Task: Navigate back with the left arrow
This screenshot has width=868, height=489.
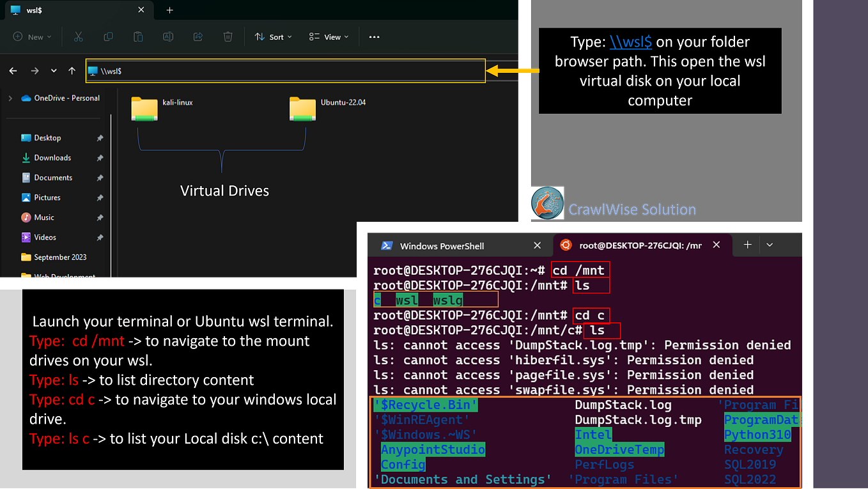Action: tap(13, 70)
